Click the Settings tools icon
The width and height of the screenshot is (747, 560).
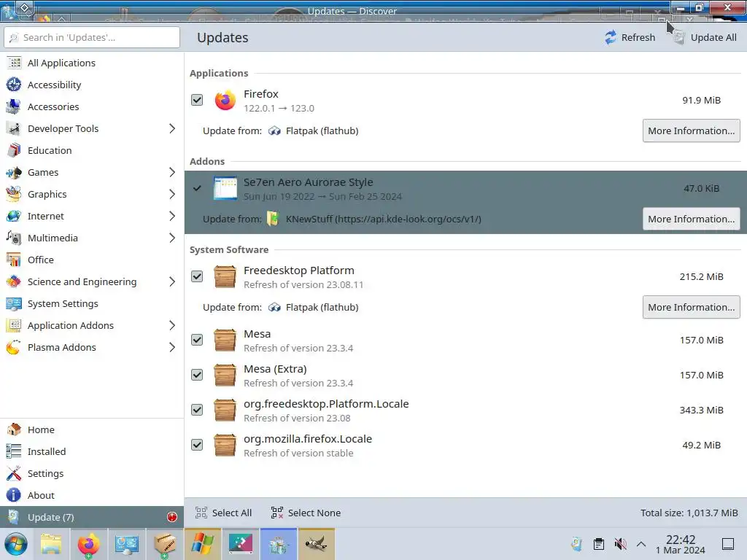(x=14, y=473)
